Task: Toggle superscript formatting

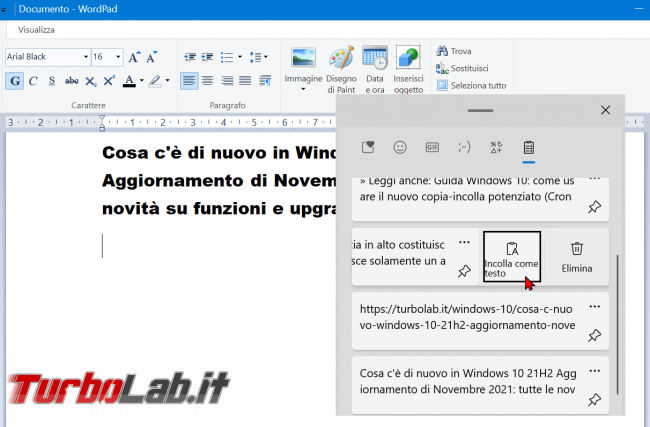Action: click(x=109, y=81)
